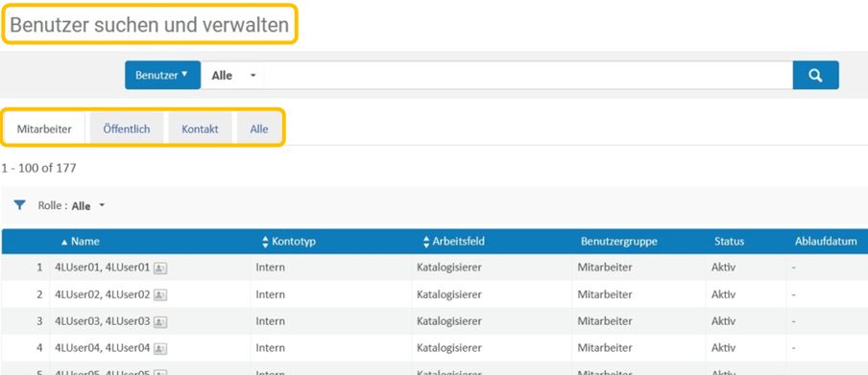Sort by the Name column arrow
Image resolution: width=868 pixels, height=375 pixels.
(64, 242)
